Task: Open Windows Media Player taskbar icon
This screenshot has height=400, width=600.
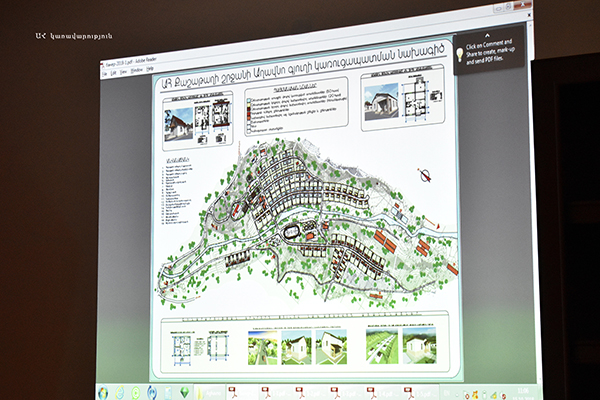Action: point(136,393)
